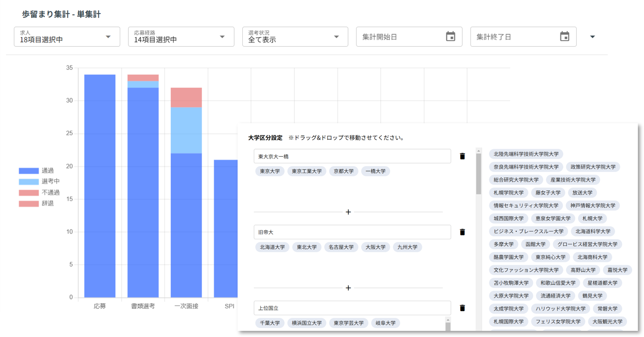This screenshot has height=337, width=644.
Task: Open the 応募経路 dropdown showing 14項目選択中
Action: pyautogui.click(x=181, y=37)
